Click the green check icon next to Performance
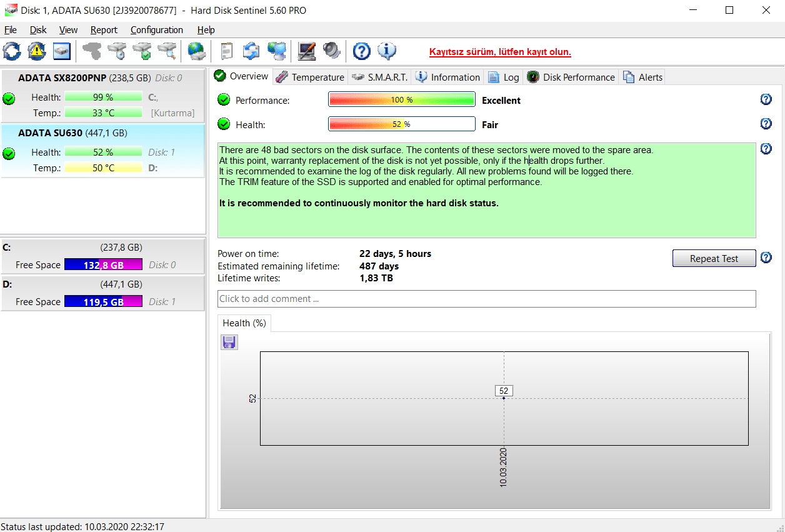 point(224,100)
